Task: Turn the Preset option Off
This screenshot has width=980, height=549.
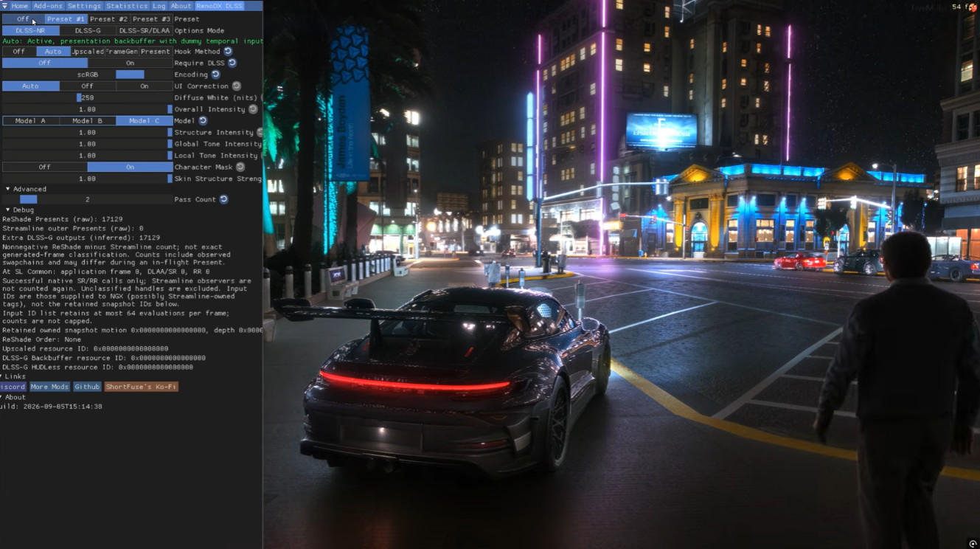Action: 23,19
